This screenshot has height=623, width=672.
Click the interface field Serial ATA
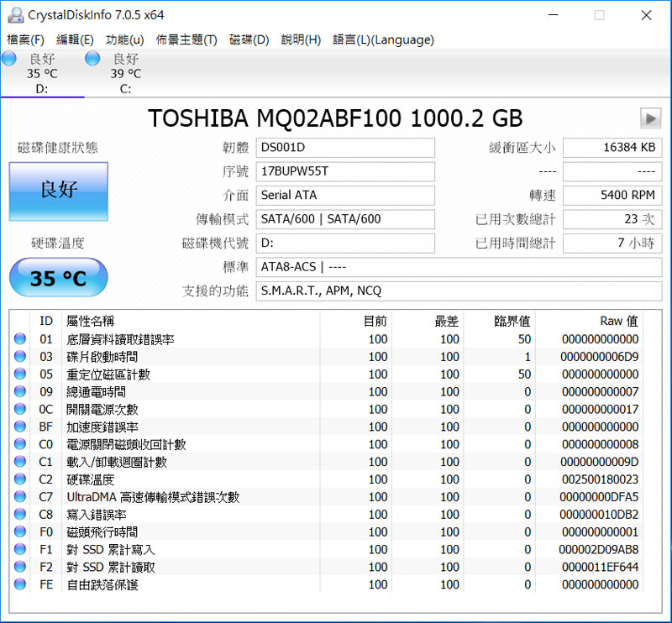[x=345, y=196]
